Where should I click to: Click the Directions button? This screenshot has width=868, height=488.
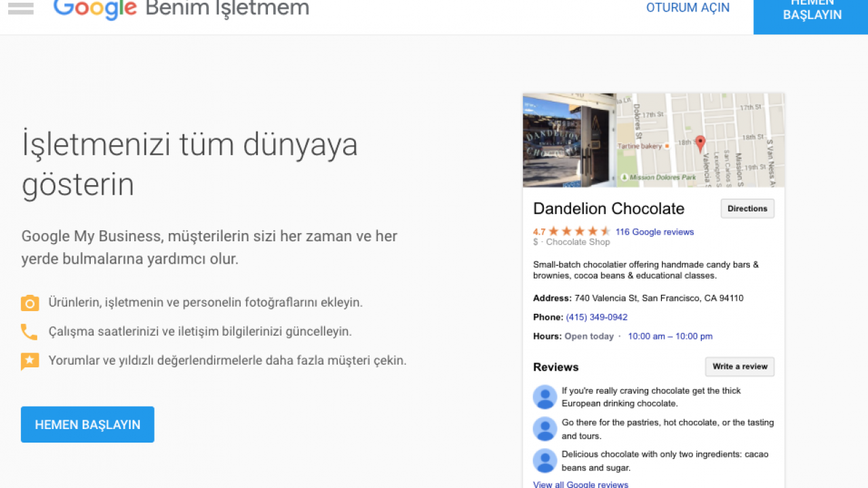pyautogui.click(x=747, y=209)
